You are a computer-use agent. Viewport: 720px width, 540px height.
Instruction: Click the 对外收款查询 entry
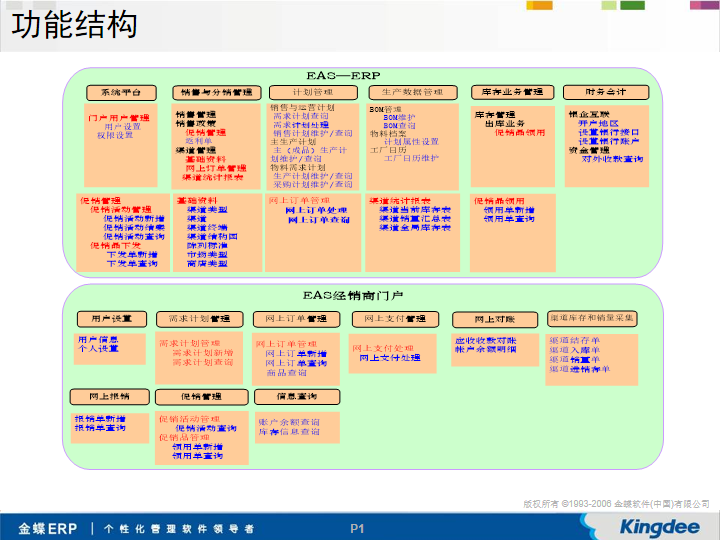tap(613, 159)
